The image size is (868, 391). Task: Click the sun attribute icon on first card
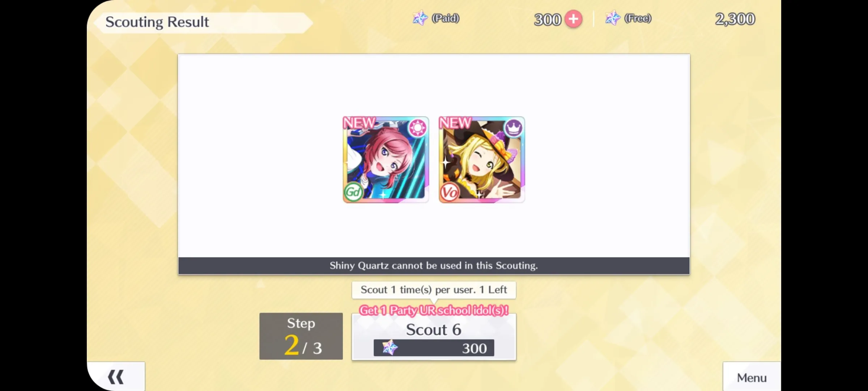[x=418, y=127]
